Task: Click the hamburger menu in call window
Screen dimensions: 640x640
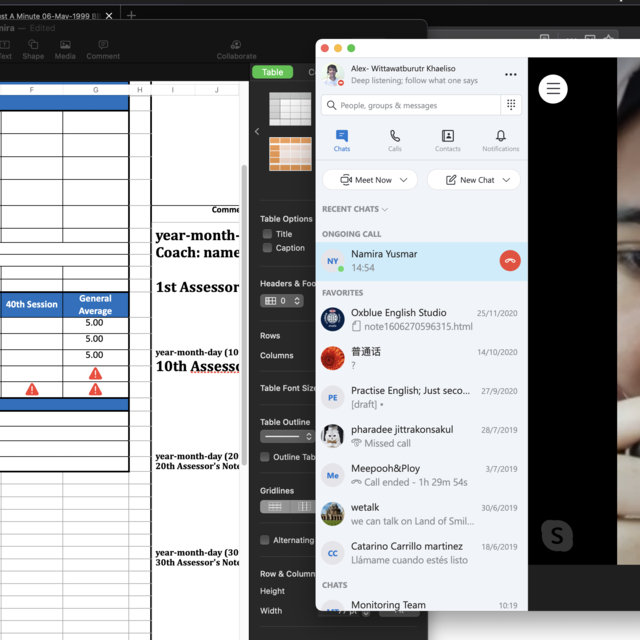Action: click(x=553, y=89)
